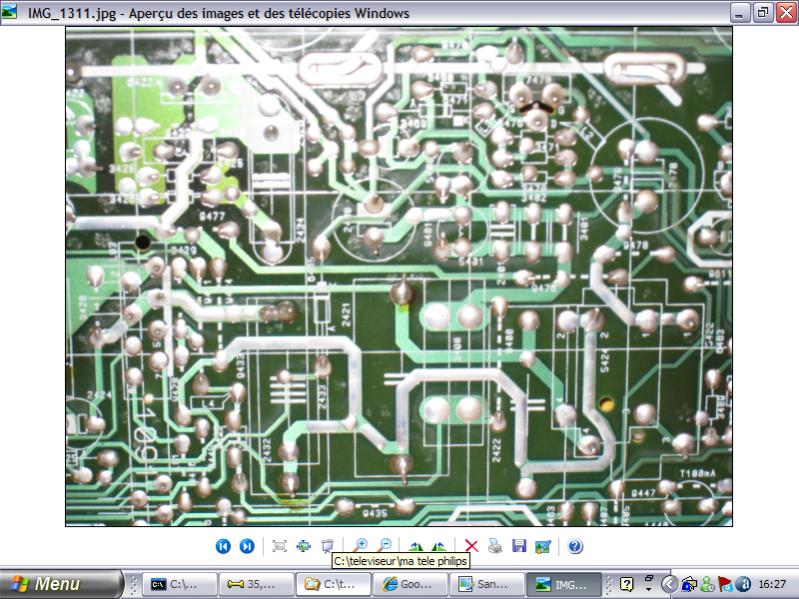Open the title bar system menu icon

pyautogui.click(x=9, y=12)
